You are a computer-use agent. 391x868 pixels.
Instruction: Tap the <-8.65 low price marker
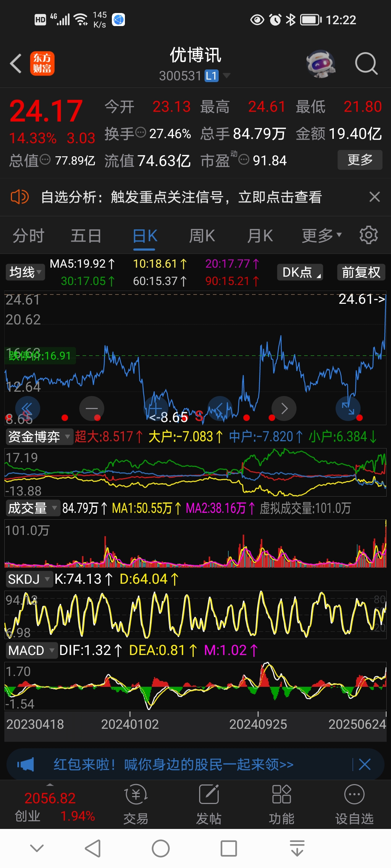(x=169, y=417)
